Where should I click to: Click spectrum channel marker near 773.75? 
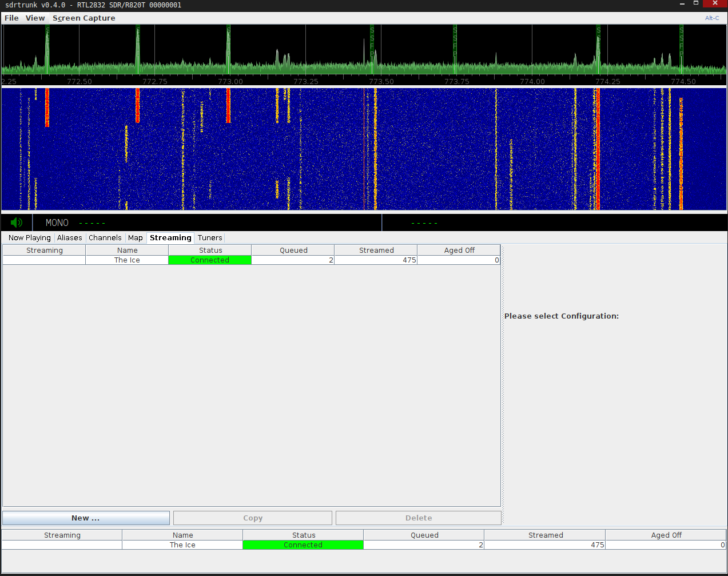(x=455, y=50)
